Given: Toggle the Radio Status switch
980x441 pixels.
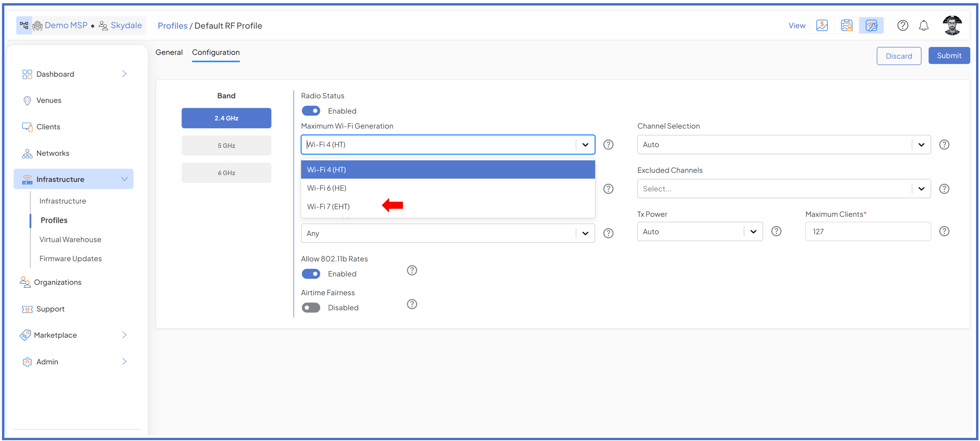Looking at the screenshot, I should (x=311, y=111).
